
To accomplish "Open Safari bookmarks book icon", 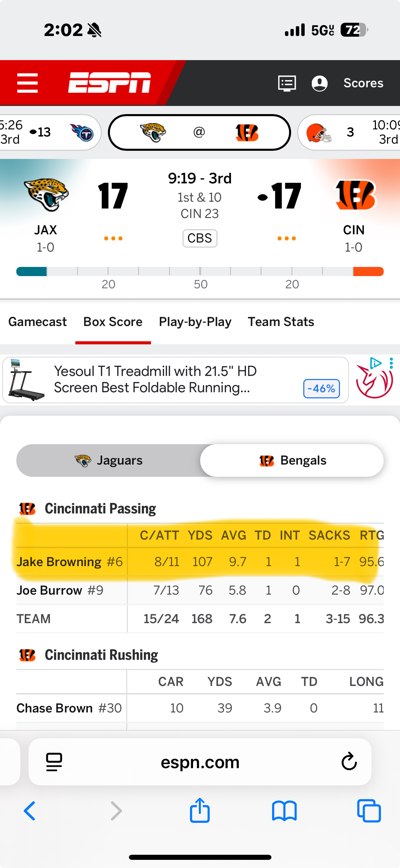I will (284, 811).
